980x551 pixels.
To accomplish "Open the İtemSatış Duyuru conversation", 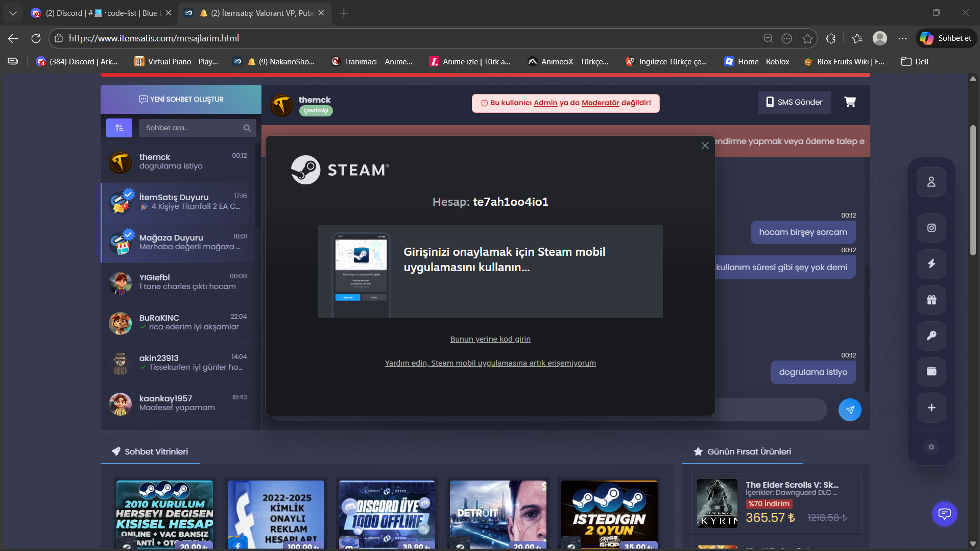I will [x=178, y=203].
